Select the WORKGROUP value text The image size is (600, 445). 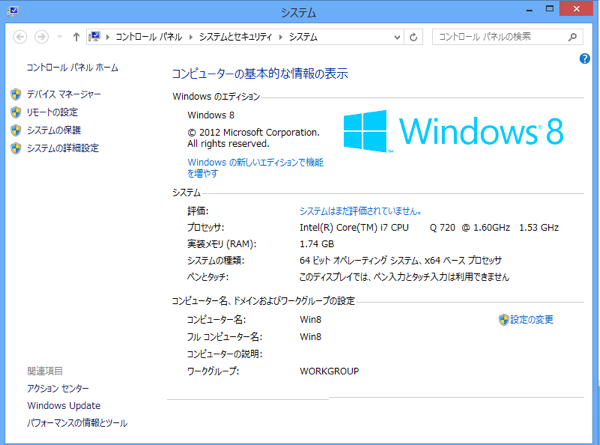point(329,371)
